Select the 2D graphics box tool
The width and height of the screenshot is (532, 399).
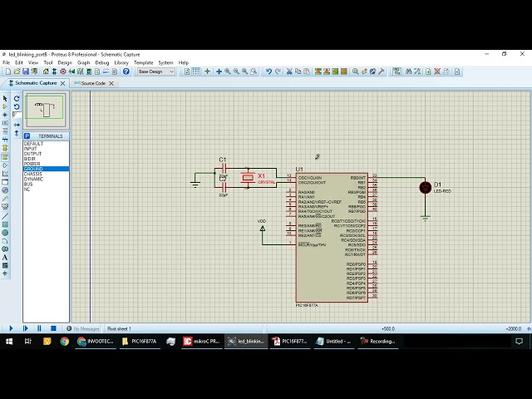click(x=5, y=224)
